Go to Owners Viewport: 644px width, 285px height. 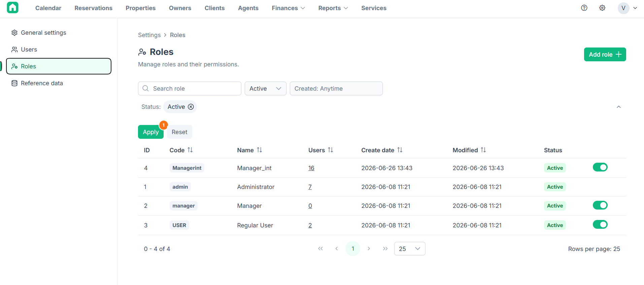pos(180,8)
